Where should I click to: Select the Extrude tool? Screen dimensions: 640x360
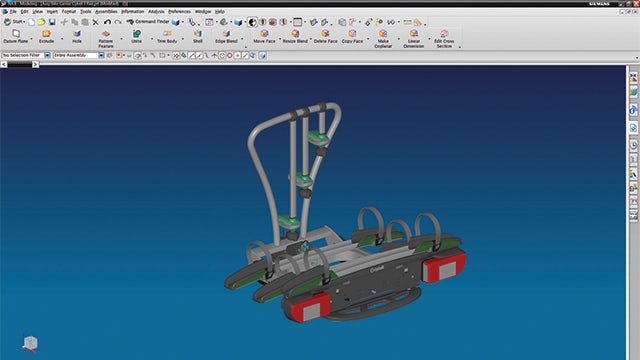[x=46, y=36]
